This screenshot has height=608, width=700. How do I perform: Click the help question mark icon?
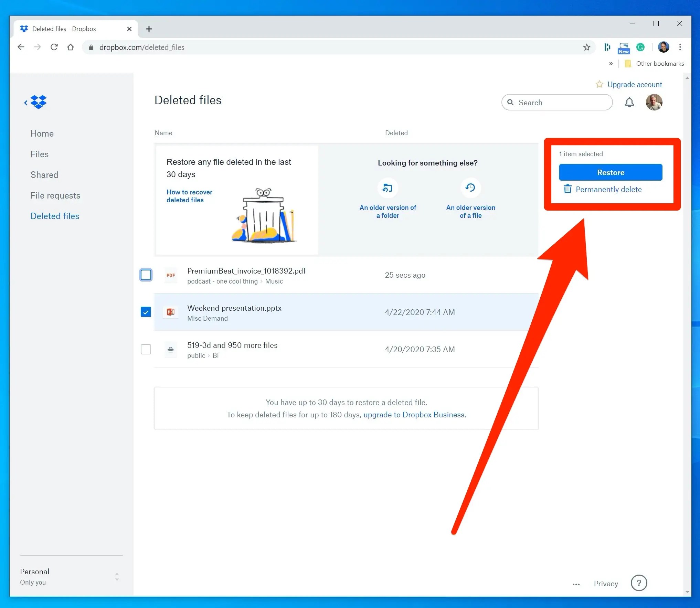[639, 583]
